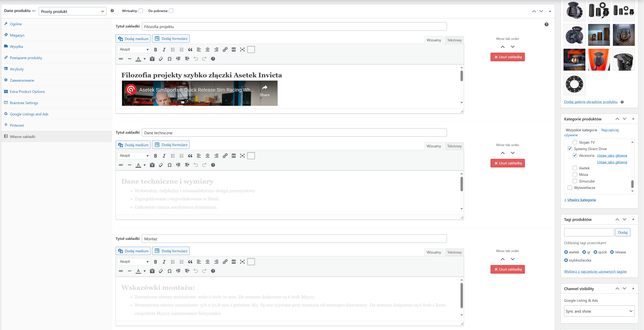
Task: Uncheck Systemy Direct Drive category
Action: tap(570, 149)
